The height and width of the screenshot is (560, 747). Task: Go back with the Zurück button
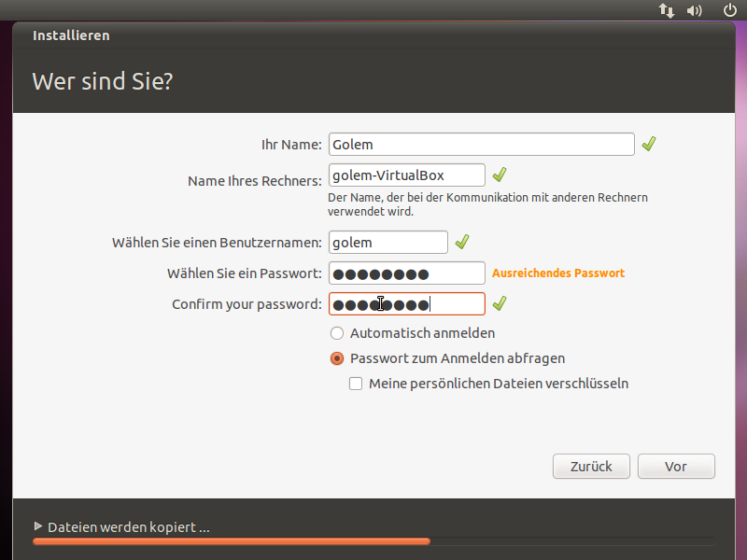[x=591, y=466]
